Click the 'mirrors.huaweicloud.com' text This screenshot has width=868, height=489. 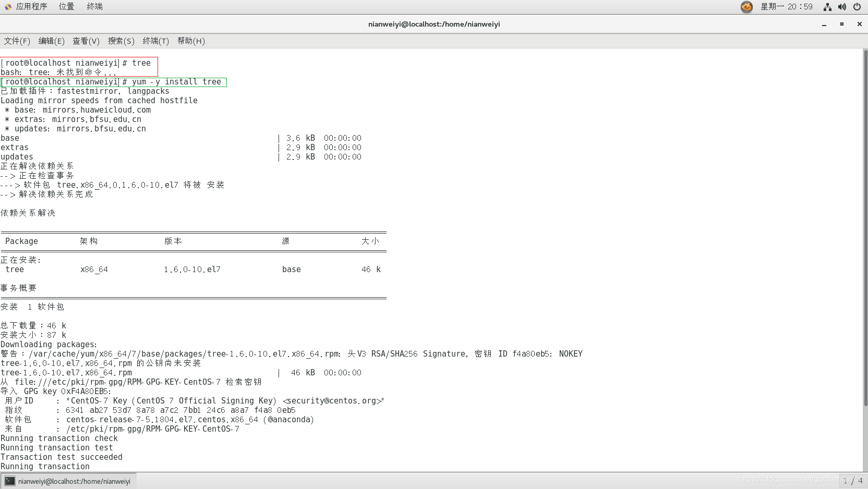[x=97, y=110]
